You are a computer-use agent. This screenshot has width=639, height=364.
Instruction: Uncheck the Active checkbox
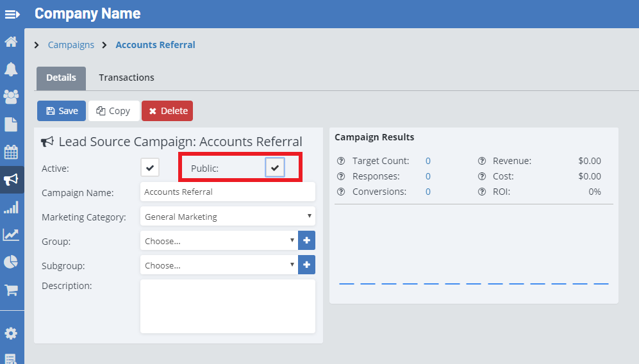(150, 168)
